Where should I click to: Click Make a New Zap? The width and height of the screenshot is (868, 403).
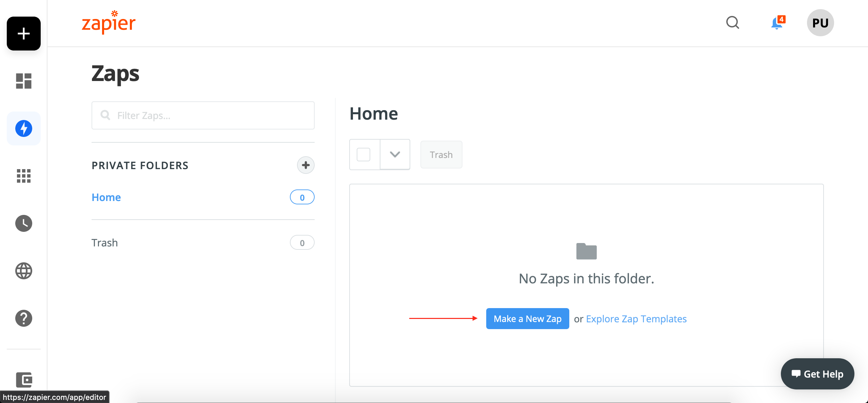[527, 319]
